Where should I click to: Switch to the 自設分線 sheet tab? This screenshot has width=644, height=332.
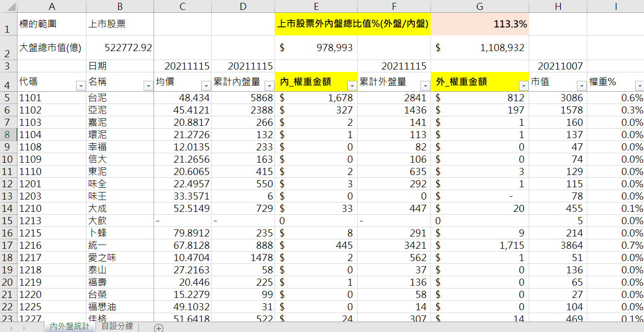tap(116, 326)
